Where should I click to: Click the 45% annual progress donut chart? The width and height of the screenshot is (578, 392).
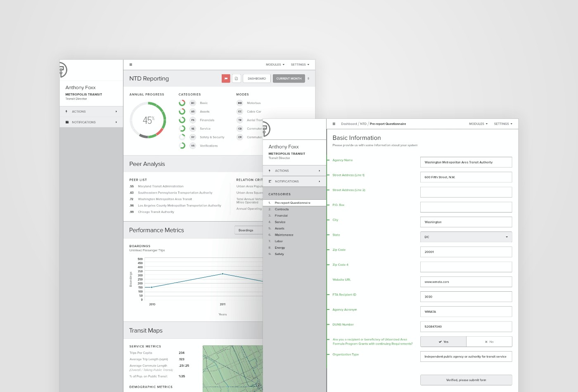pyautogui.click(x=148, y=120)
